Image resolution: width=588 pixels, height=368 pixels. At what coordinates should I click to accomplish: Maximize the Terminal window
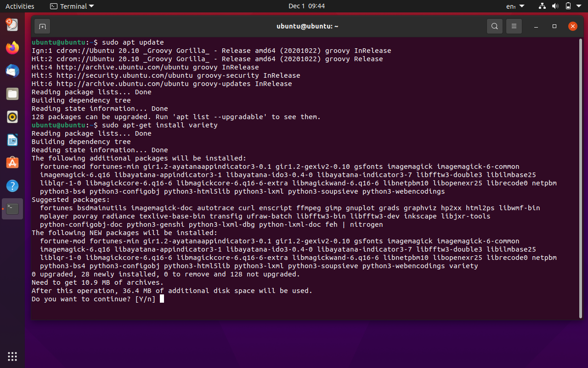[554, 26]
